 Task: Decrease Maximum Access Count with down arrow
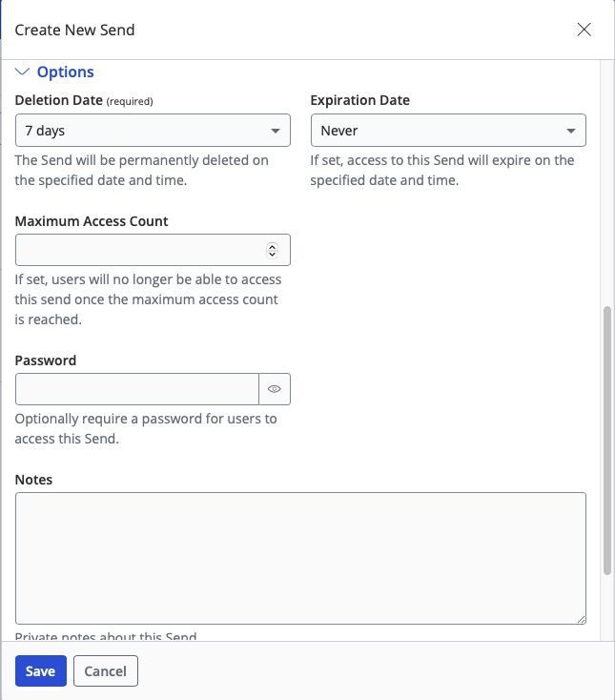[272, 255]
